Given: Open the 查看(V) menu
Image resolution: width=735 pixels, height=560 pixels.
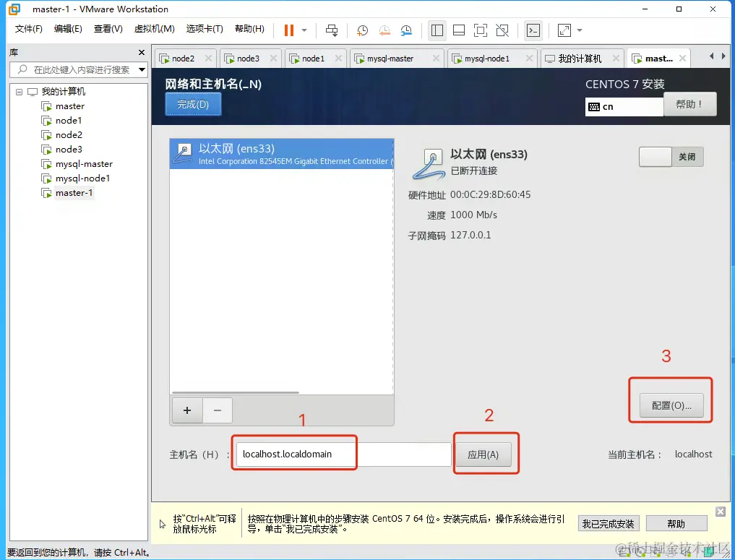Looking at the screenshot, I should click(x=108, y=29).
